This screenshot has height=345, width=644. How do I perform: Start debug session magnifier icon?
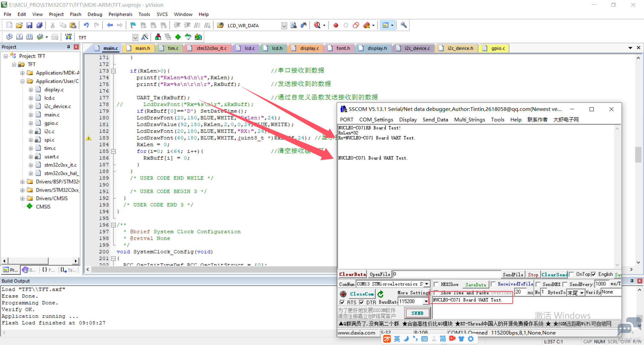click(x=317, y=25)
